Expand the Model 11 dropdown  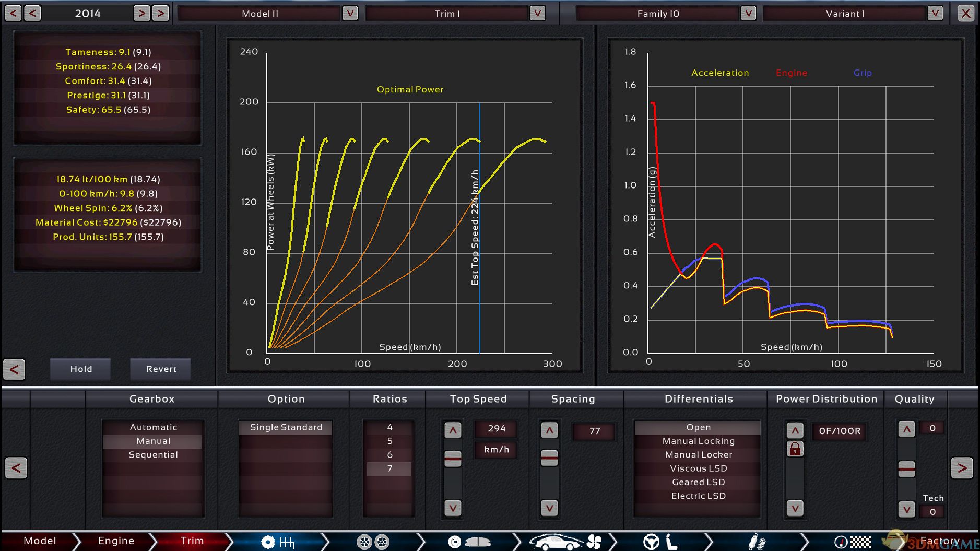click(x=350, y=14)
